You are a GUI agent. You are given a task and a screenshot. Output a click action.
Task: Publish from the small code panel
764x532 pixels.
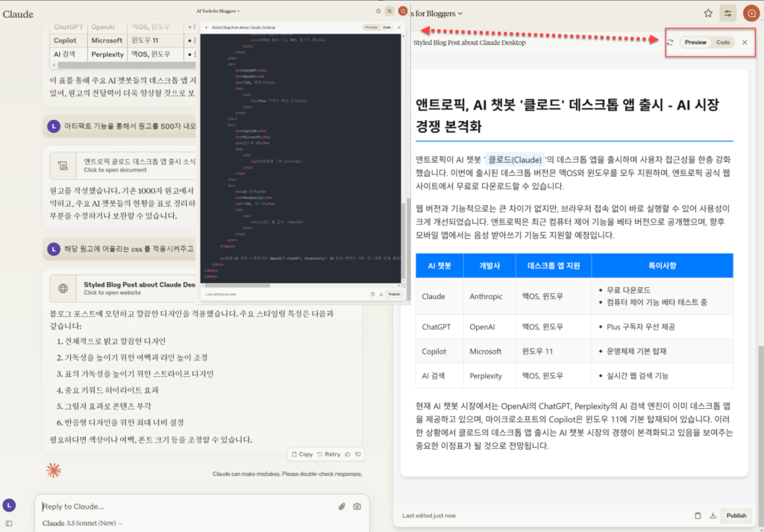(x=394, y=294)
